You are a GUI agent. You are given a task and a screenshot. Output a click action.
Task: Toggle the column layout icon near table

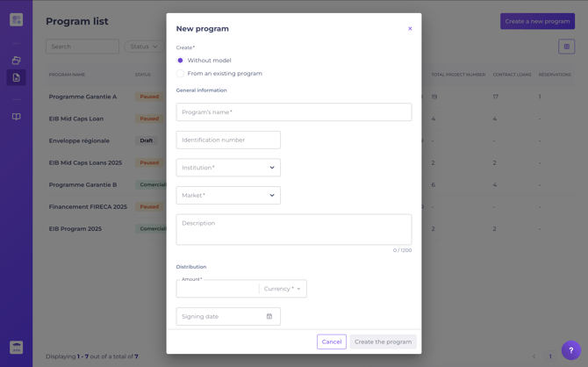point(566,47)
